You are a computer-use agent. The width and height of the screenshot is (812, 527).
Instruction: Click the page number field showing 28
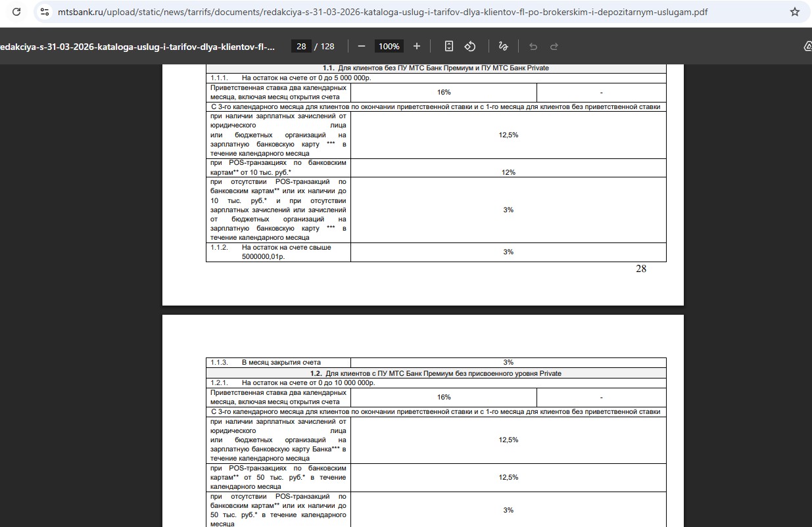[x=301, y=46]
